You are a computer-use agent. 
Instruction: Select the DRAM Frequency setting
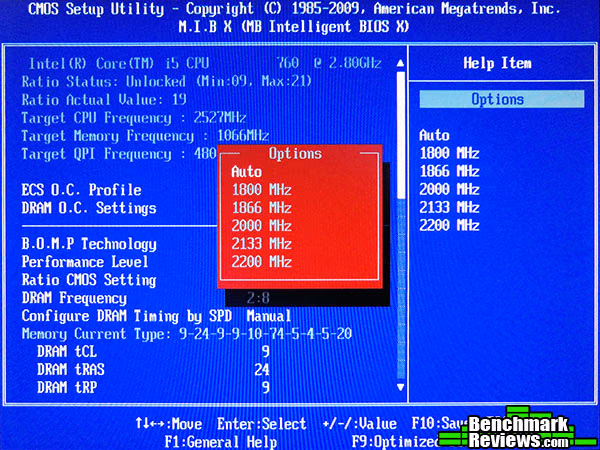click(74, 298)
